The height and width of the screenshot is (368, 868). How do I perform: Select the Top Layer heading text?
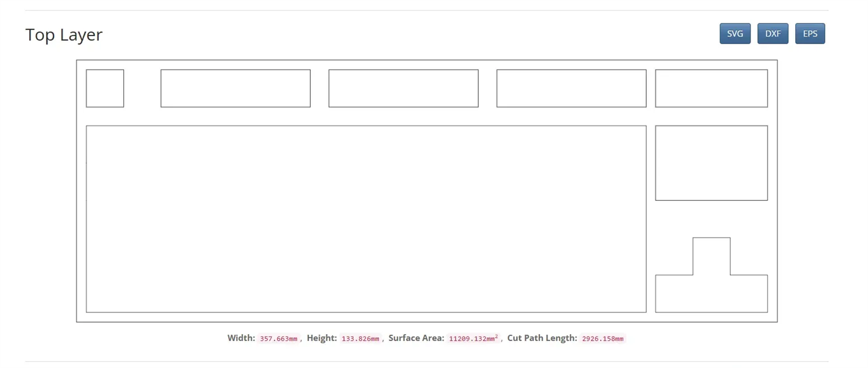point(64,34)
